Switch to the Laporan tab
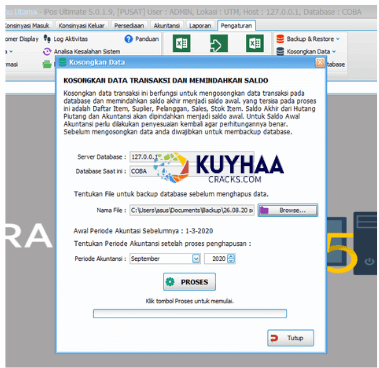Image resolution: width=379 pixels, height=368 pixels. pyautogui.click(x=200, y=25)
